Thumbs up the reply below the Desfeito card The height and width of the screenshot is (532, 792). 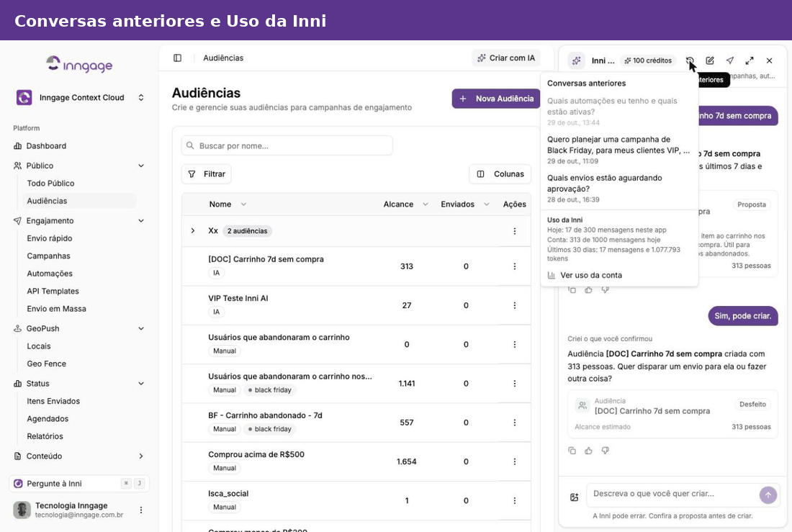tap(588, 450)
